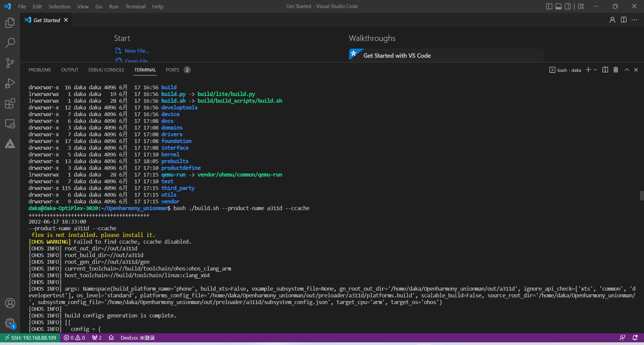Open Source Control view
The width and height of the screenshot is (644, 345).
click(10, 63)
